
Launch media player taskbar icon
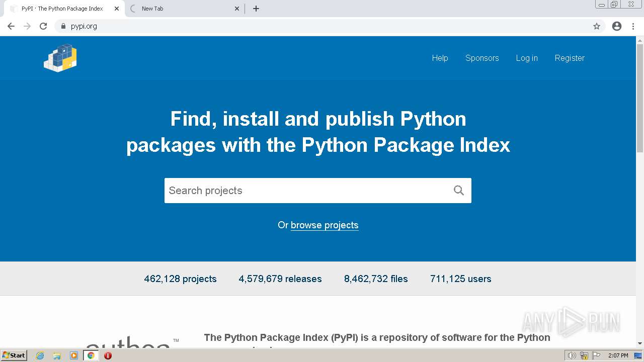pyautogui.click(x=74, y=355)
